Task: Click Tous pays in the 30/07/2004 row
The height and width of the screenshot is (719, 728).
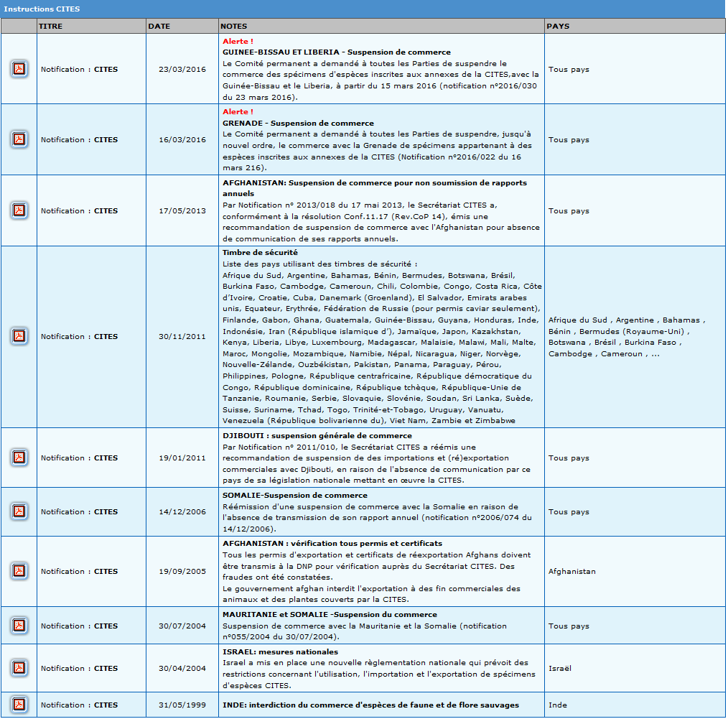Action: coord(569,626)
